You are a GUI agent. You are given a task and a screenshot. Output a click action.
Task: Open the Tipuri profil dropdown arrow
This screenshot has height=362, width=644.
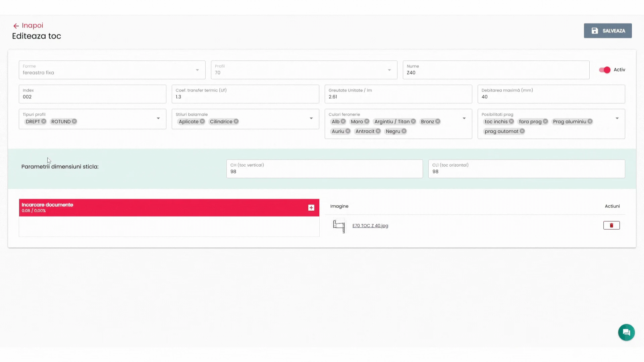[x=158, y=118]
